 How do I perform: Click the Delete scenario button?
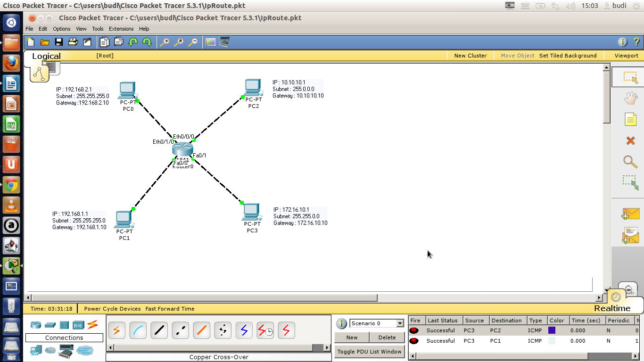coord(387,337)
